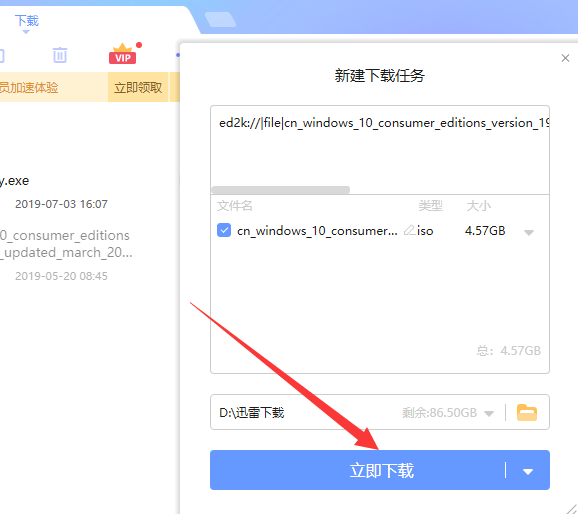Click the 剩余:86.50GB free space text
Image resolution: width=578 pixels, height=514 pixels.
click(439, 413)
